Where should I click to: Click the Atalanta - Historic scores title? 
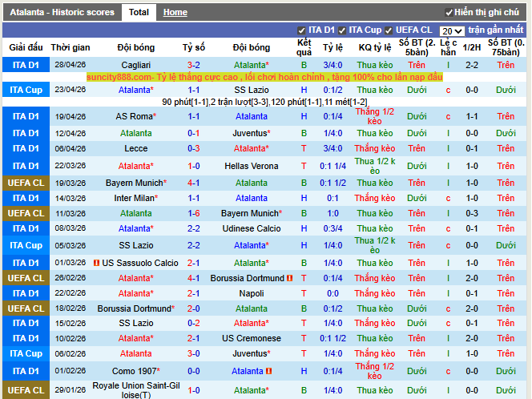(62, 12)
